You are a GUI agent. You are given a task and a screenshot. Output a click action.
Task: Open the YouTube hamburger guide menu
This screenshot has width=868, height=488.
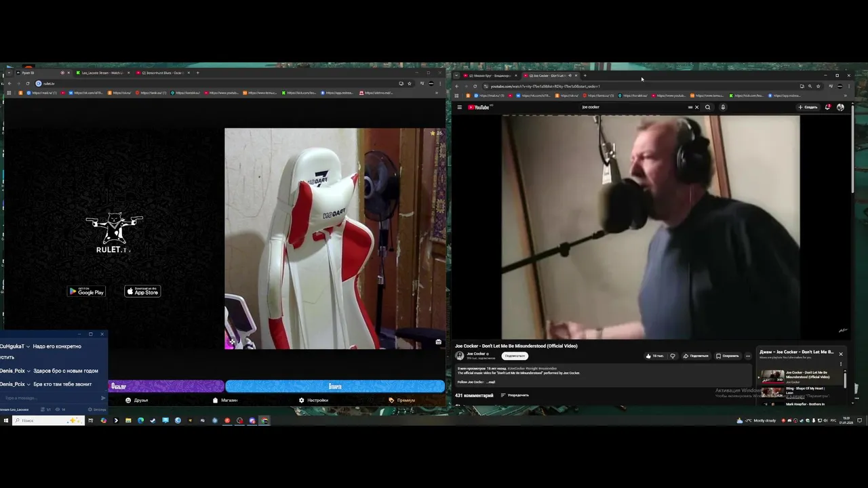(x=459, y=107)
